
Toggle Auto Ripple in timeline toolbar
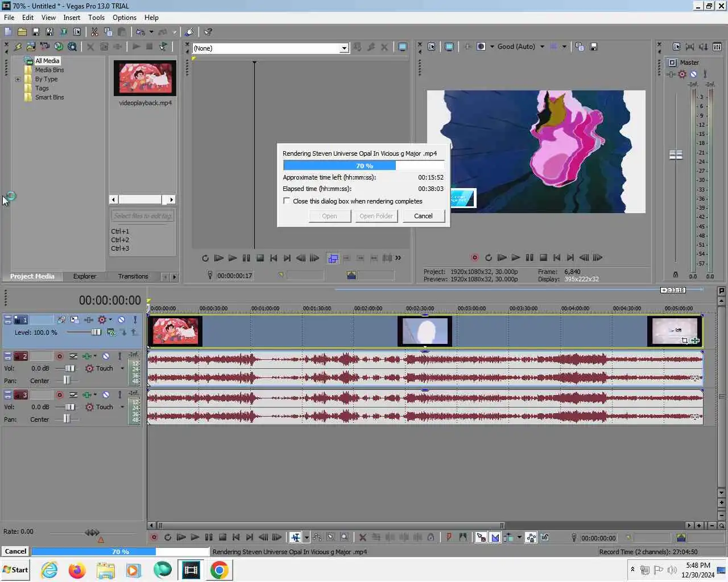coord(508,537)
